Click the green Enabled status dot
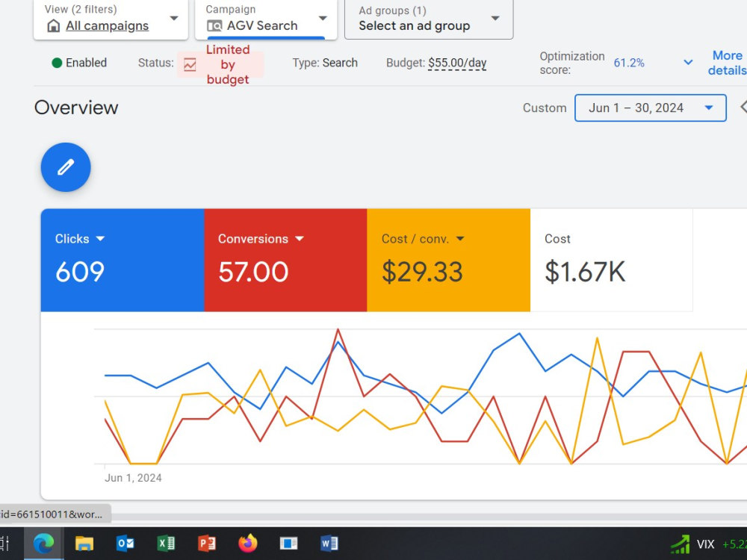The height and width of the screenshot is (560, 747). point(57,63)
